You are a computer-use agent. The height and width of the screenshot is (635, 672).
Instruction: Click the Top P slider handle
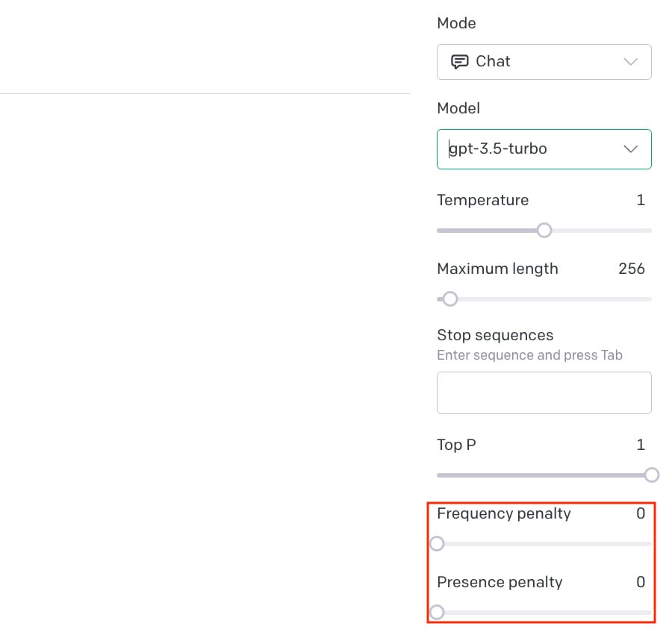click(652, 475)
